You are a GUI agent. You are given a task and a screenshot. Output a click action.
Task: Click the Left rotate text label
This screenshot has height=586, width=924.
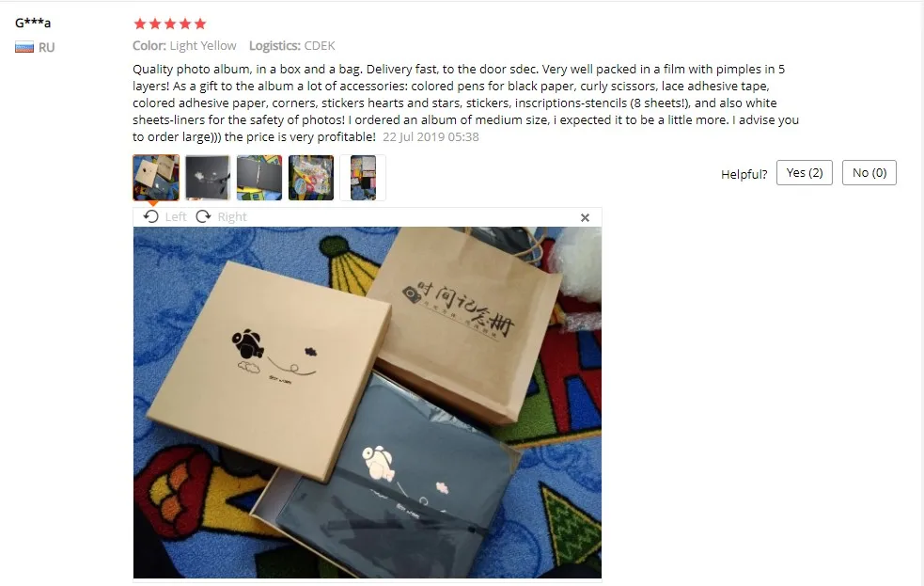click(x=176, y=217)
